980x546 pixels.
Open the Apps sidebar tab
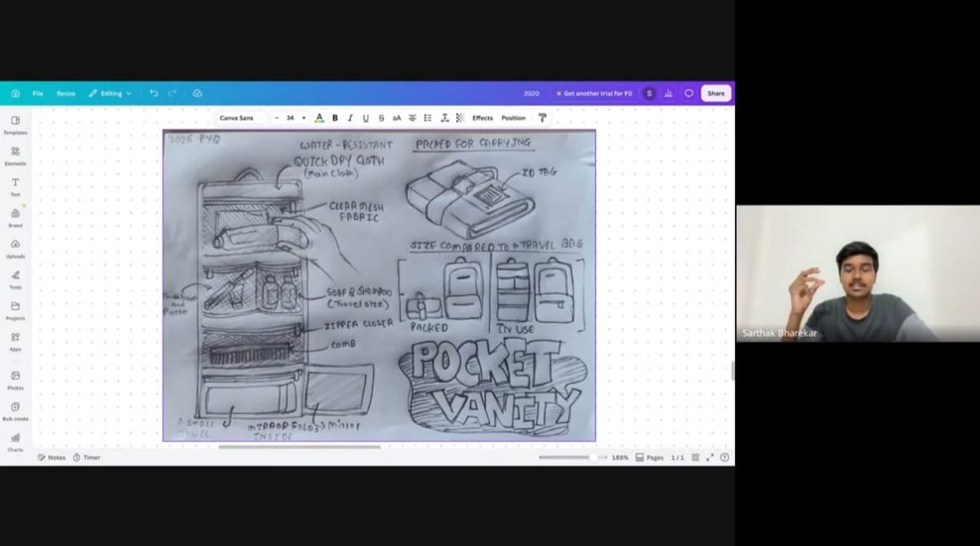(x=16, y=342)
